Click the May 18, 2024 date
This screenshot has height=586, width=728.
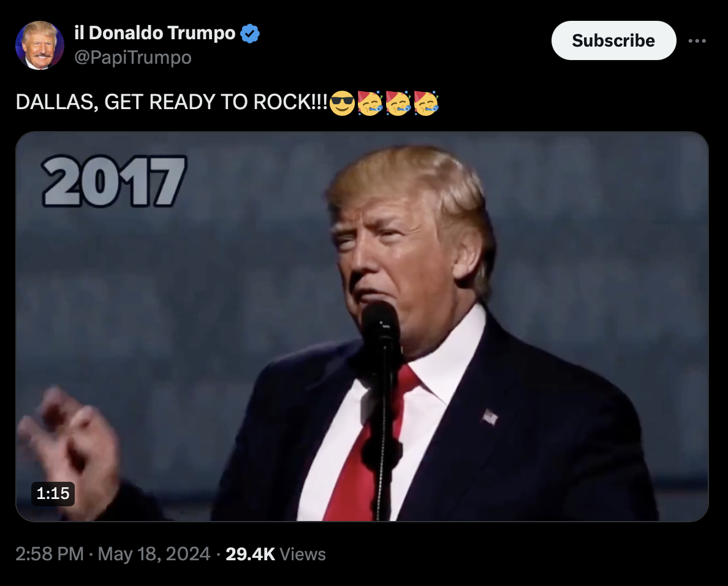[154, 554]
